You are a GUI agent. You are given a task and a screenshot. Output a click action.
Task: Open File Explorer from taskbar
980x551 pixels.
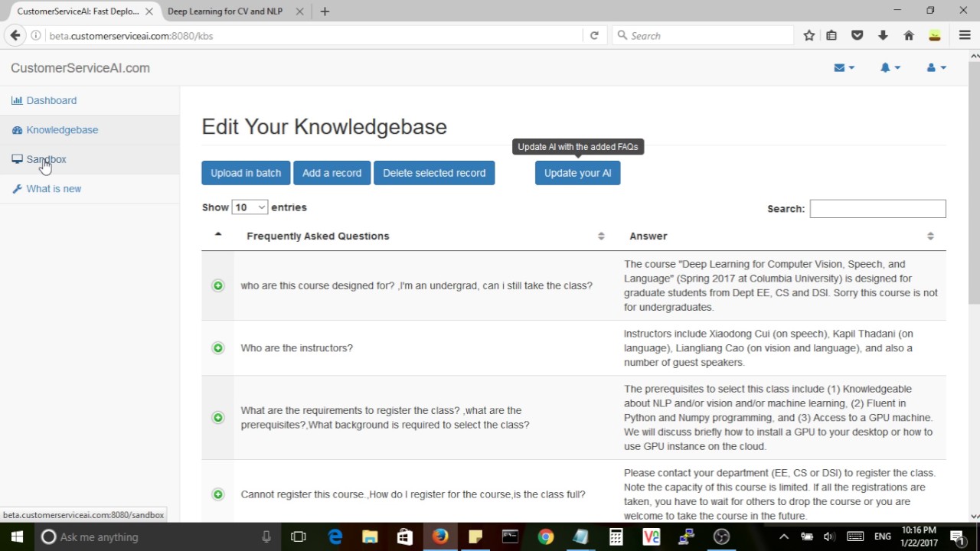(x=370, y=537)
